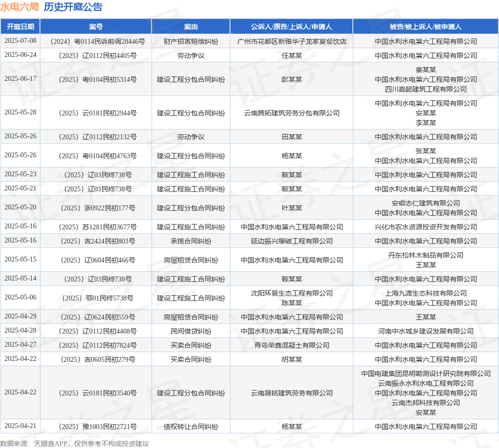Select the 民间借贷纠纷 cell
The height and width of the screenshot is (448, 499).
point(191,331)
